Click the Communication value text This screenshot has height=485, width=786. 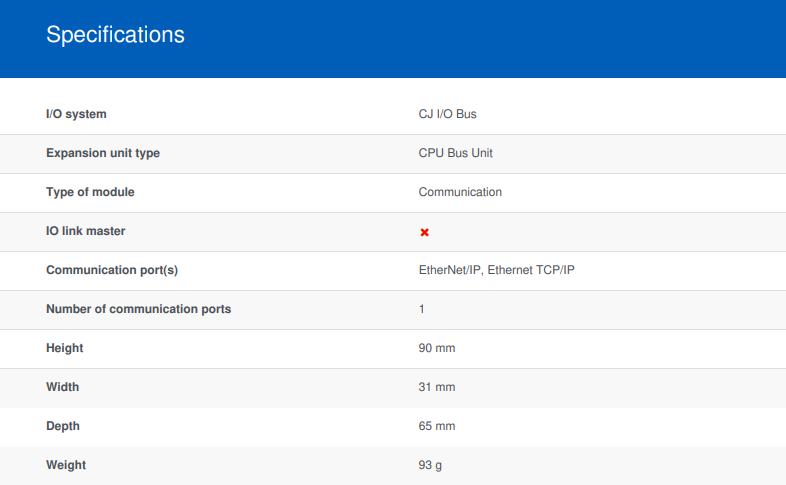pyautogui.click(x=460, y=192)
